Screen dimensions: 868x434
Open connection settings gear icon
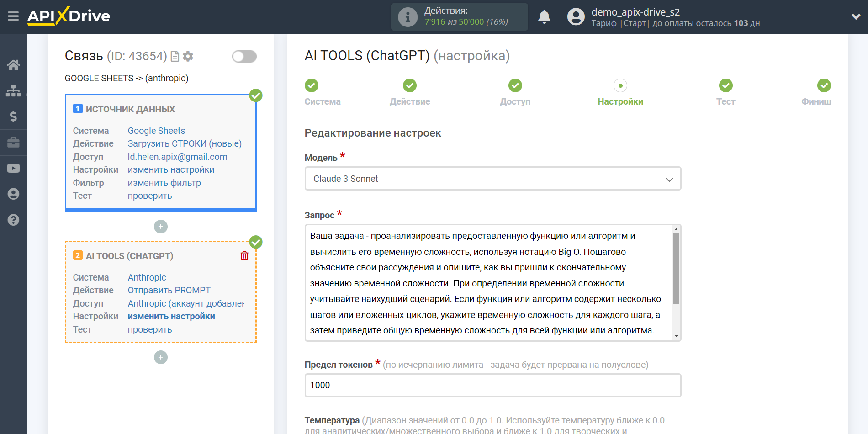(x=188, y=56)
